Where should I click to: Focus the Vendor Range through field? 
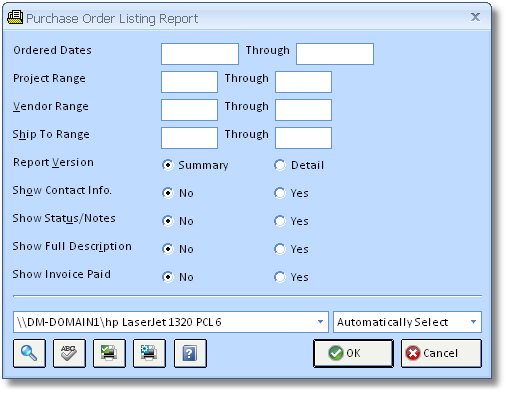[x=303, y=110]
